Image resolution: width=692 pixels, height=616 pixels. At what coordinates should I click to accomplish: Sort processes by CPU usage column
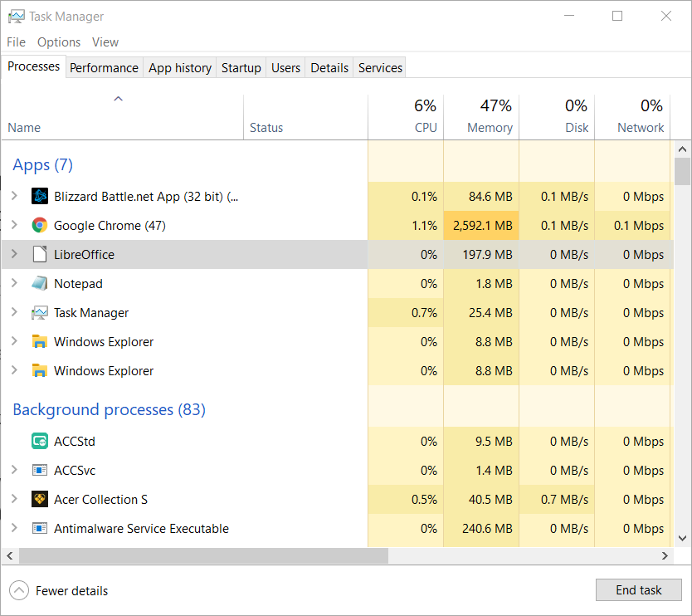coord(406,117)
